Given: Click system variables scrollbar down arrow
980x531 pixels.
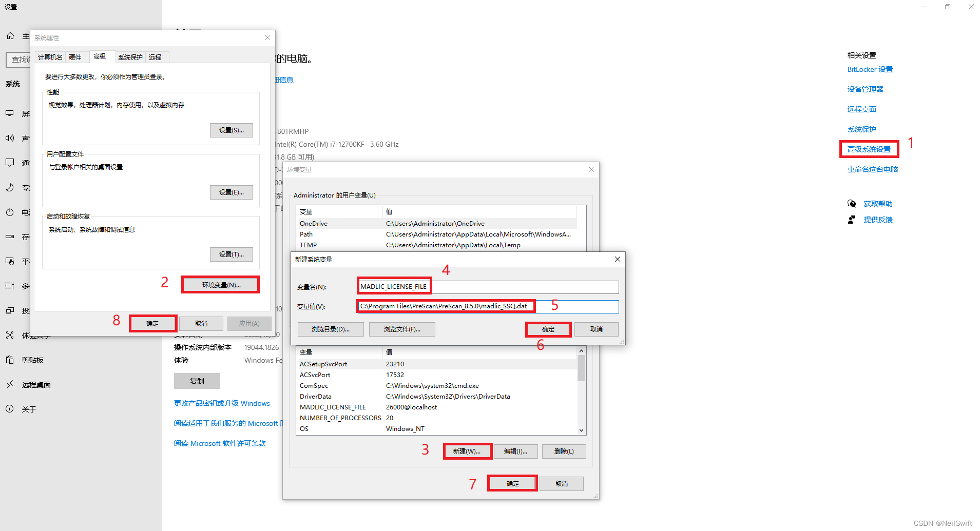Looking at the screenshot, I should (x=581, y=430).
